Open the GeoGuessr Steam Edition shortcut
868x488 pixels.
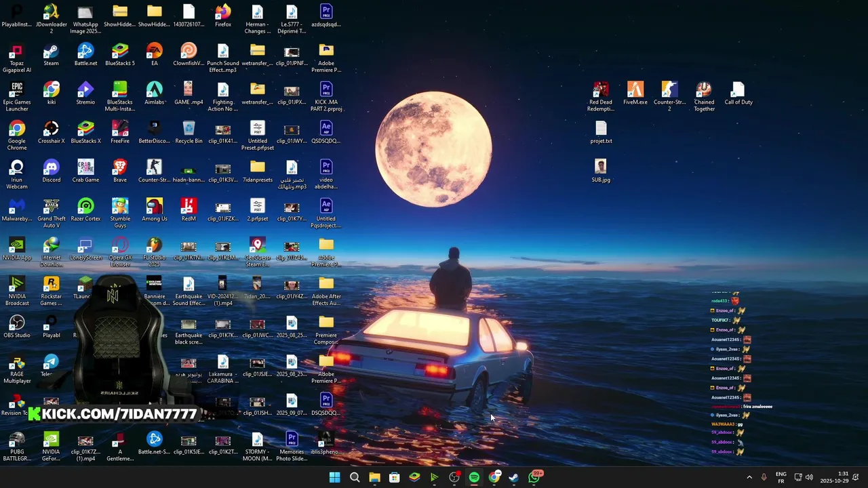(258, 252)
